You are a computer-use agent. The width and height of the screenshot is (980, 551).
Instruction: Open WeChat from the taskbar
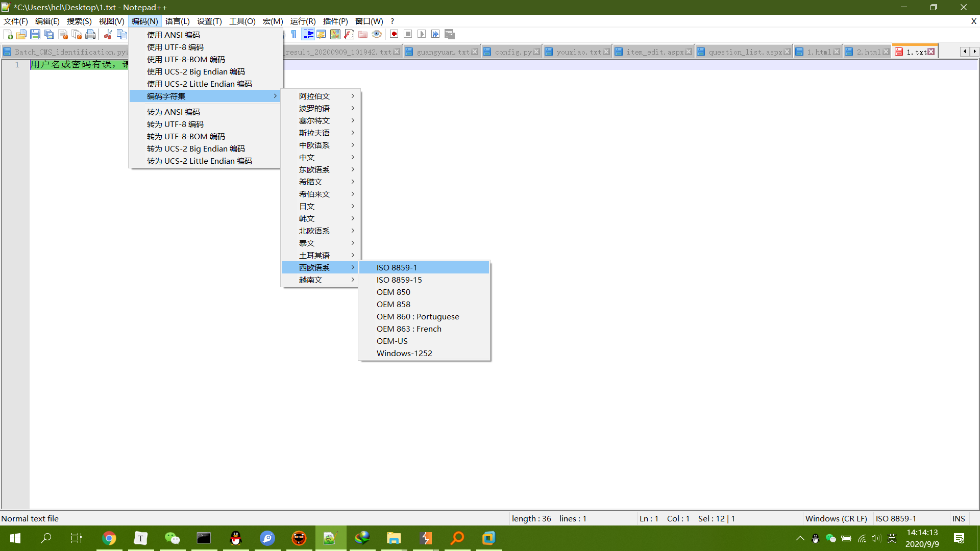pyautogui.click(x=172, y=538)
